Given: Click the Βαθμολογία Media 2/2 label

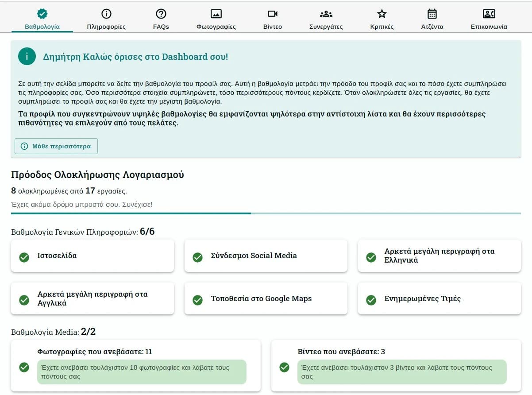Looking at the screenshot, I should pyautogui.click(x=54, y=332).
